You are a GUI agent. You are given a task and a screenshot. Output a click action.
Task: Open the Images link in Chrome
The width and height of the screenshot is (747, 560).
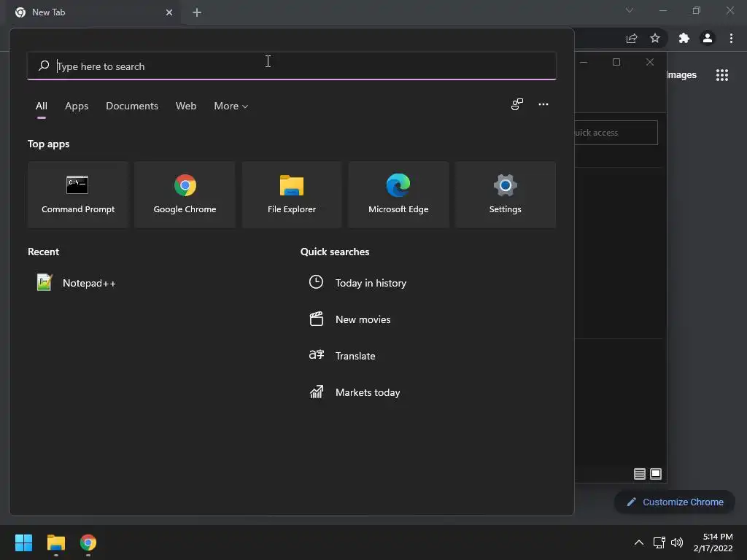681,75
